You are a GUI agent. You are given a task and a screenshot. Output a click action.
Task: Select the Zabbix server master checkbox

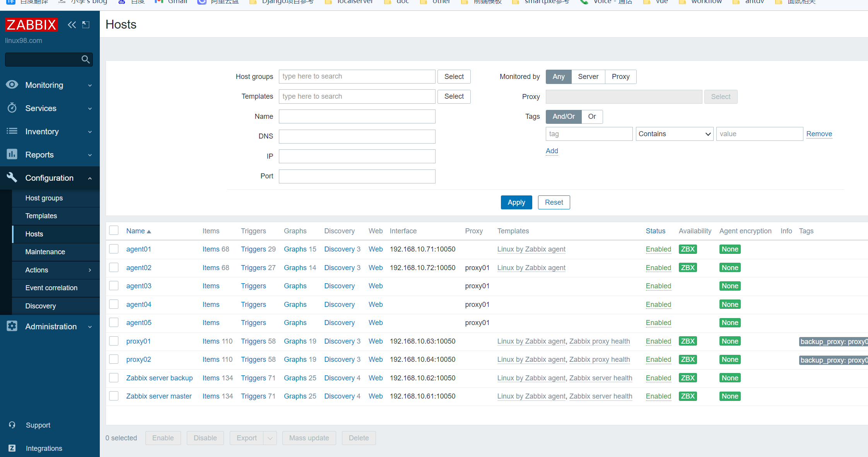click(114, 396)
